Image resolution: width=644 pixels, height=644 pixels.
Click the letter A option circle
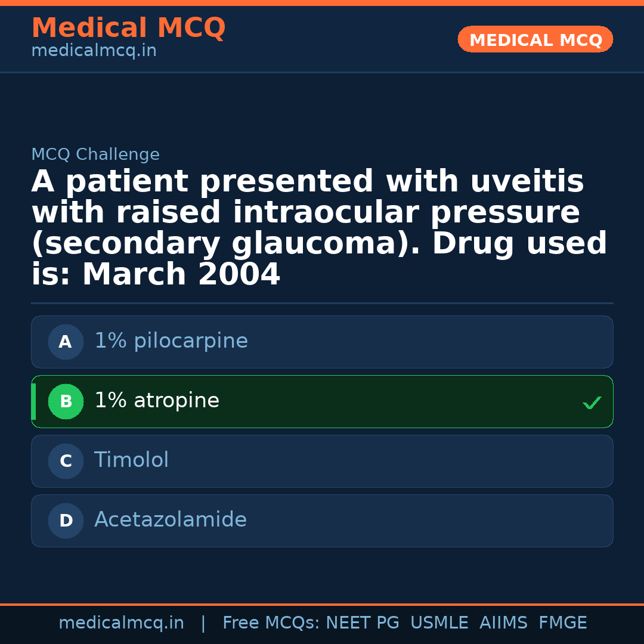[x=66, y=342]
